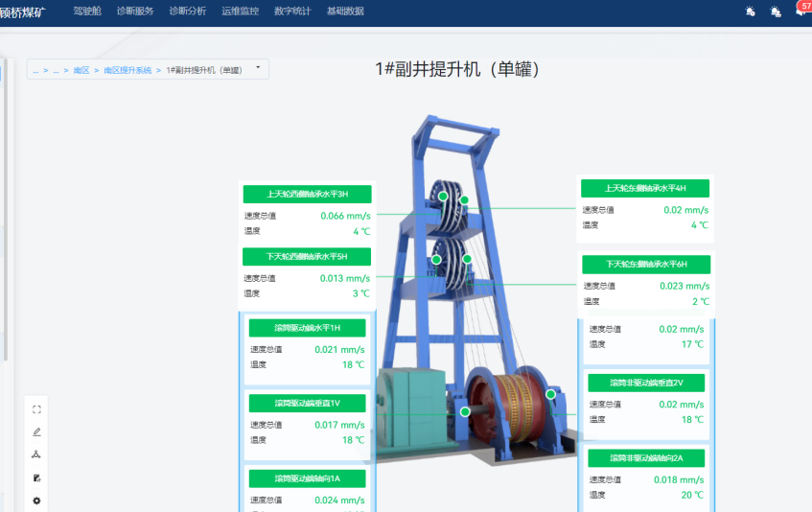Screen dimensions: 812x512
Task: Go to 运维监控 menu item
Action: click(240, 12)
